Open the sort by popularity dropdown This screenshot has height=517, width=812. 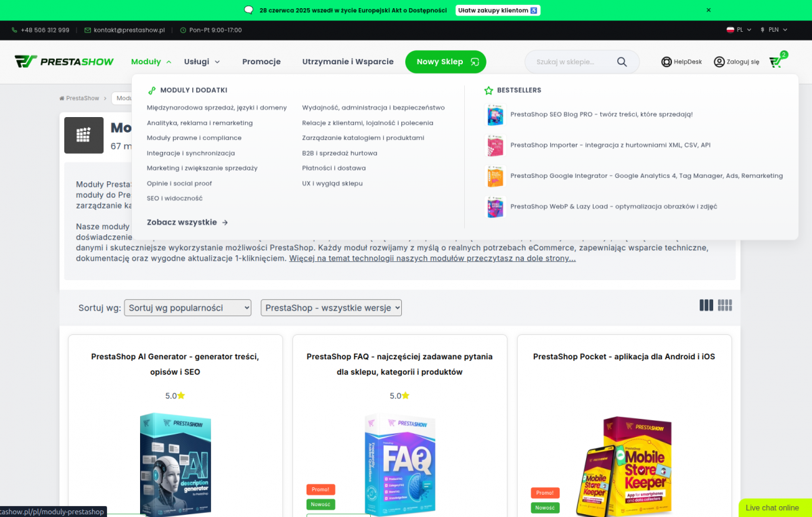click(x=187, y=308)
